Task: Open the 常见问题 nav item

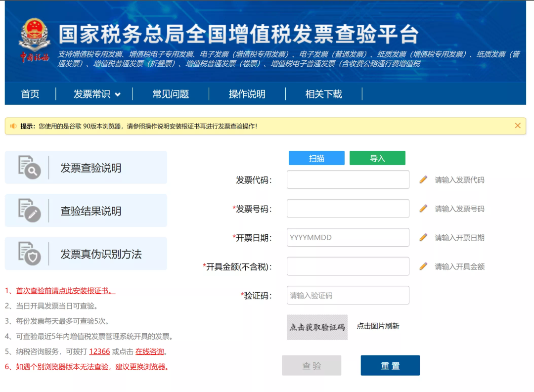Action: pos(171,94)
